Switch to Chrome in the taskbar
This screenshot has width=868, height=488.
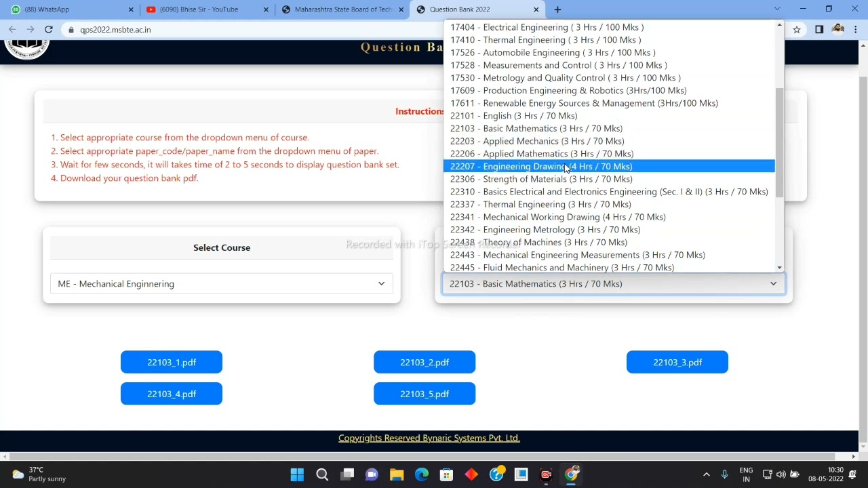coord(571,474)
